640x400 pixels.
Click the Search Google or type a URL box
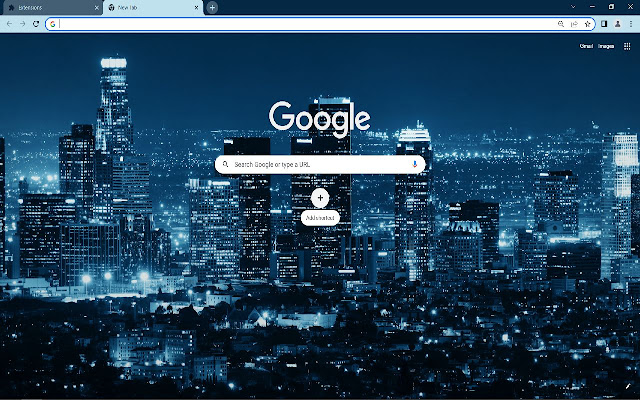pyautogui.click(x=320, y=164)
